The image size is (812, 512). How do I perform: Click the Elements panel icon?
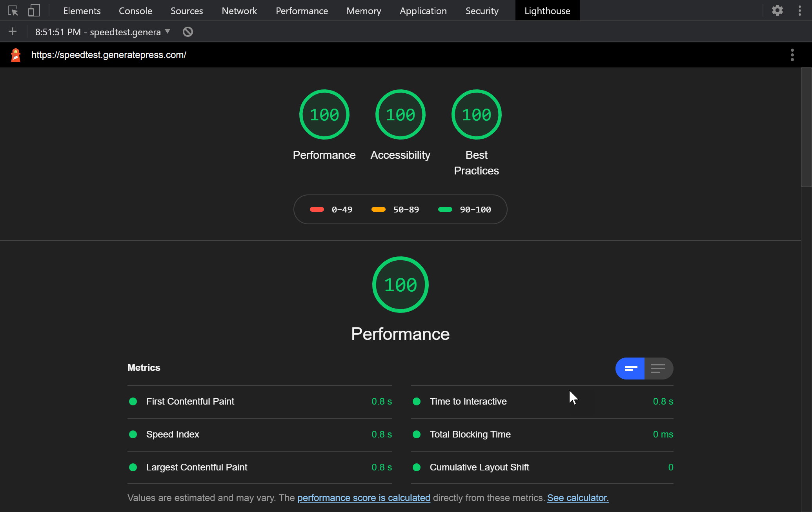[82, 10]
